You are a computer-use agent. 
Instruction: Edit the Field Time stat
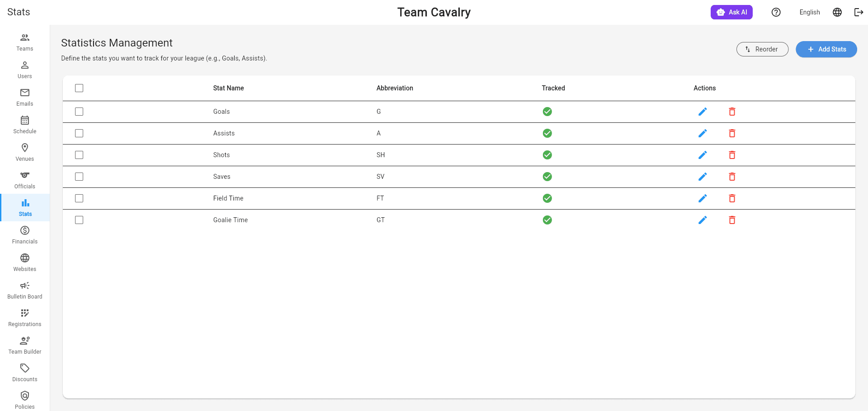tap(703, 198)
